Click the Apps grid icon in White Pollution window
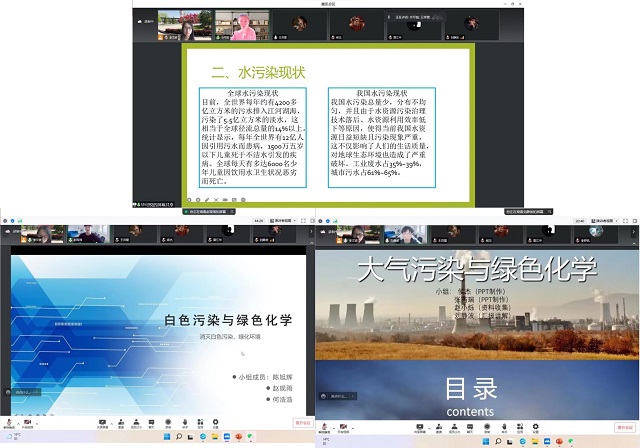Screen dimensions: 640x448 coord(200,424)
